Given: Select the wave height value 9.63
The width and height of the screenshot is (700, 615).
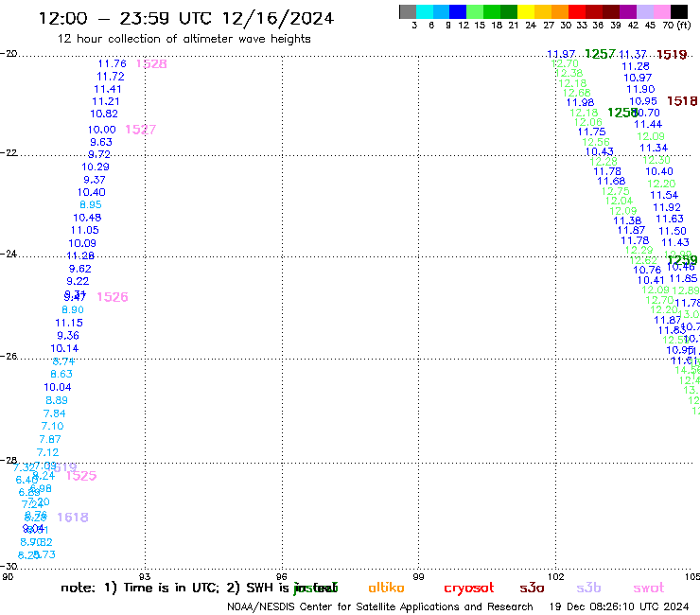Looking at the screenshot, I should pyautogui.click(x=101, y=143).
